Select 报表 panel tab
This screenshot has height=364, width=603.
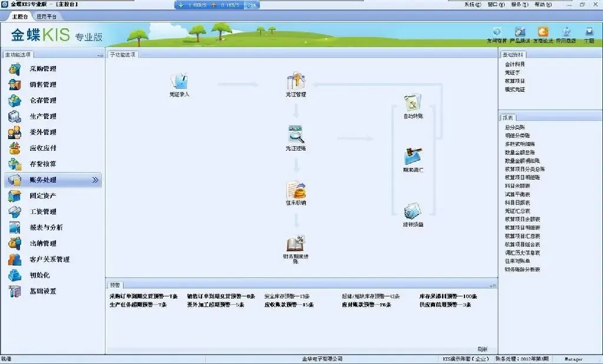click(x=508, y=118)
